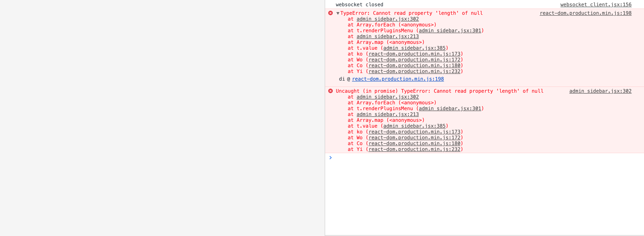Open admin_sidebar.jsx:301 in renderPluginsMenu frame
Screen dimensions: 644x236
(450, 30)
